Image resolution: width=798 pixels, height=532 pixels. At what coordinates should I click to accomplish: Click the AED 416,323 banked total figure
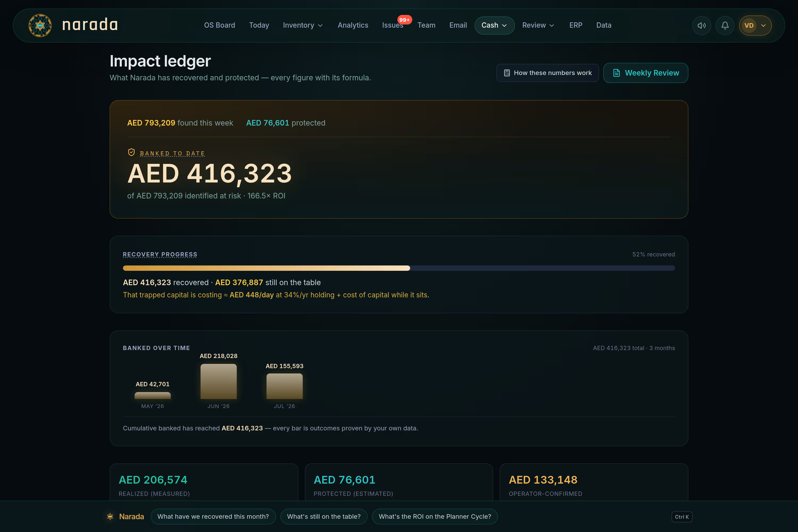[x=209, y=173]
